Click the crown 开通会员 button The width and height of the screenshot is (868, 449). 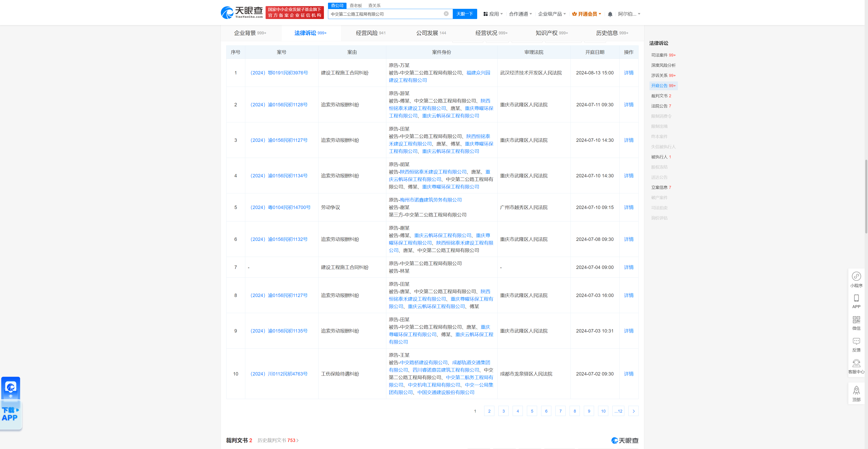(x=587, y=14)
